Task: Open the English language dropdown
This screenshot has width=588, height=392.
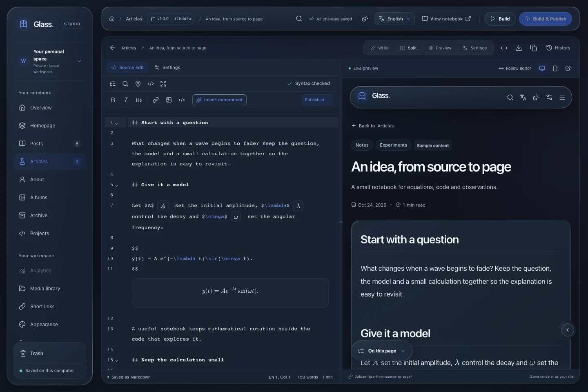Action: coord(394,19)
